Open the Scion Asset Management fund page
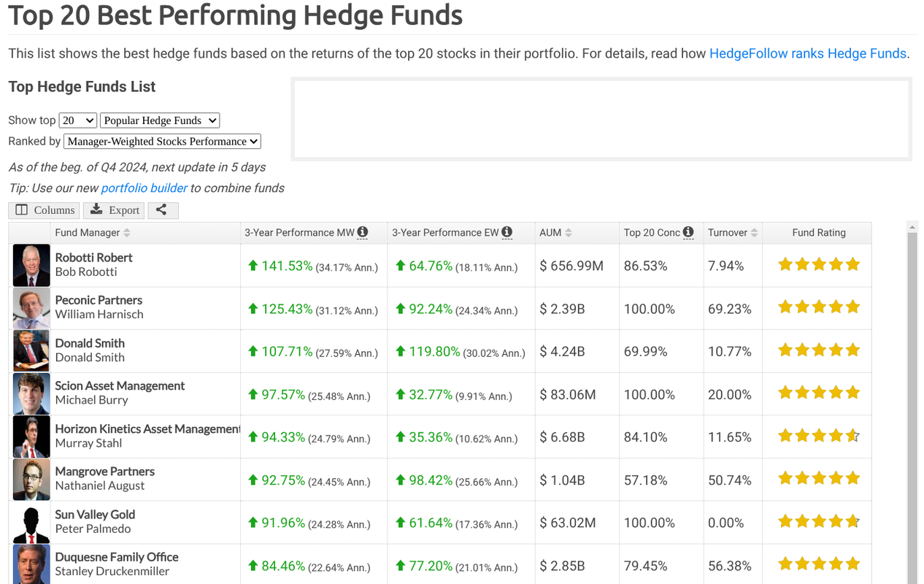 [x=120, y=385]
